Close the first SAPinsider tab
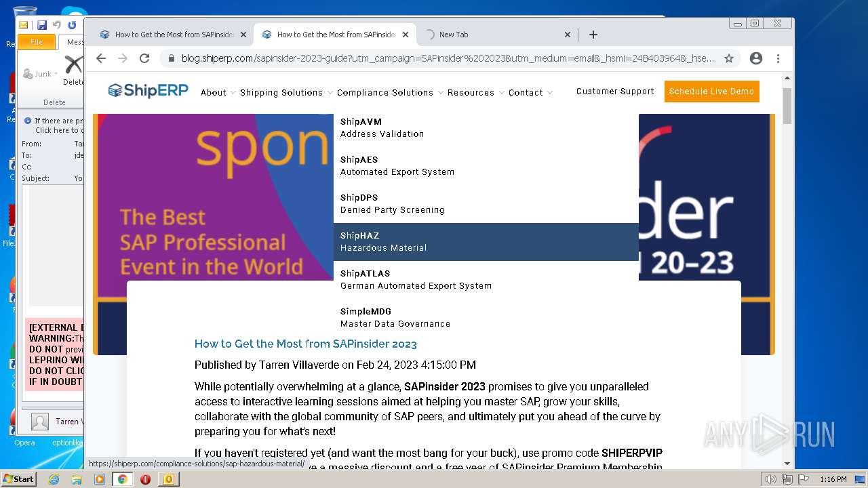The width and height of the screenshot is (868, 488). 243,35
